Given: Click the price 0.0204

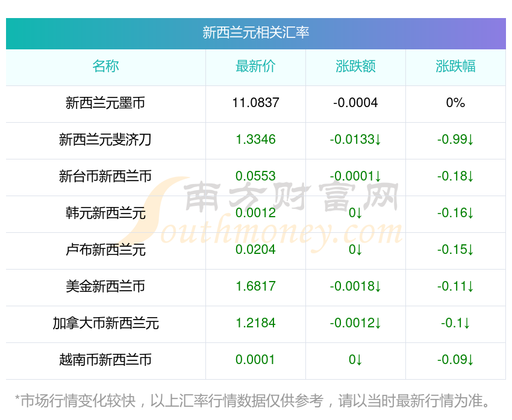Looking at the screenshot, I should [255, 250].
